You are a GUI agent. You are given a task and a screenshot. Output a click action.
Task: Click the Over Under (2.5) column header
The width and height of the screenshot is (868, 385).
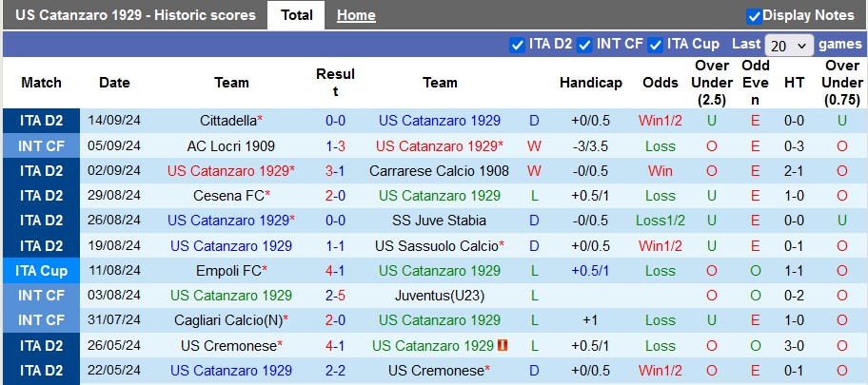tap(712, 83)
